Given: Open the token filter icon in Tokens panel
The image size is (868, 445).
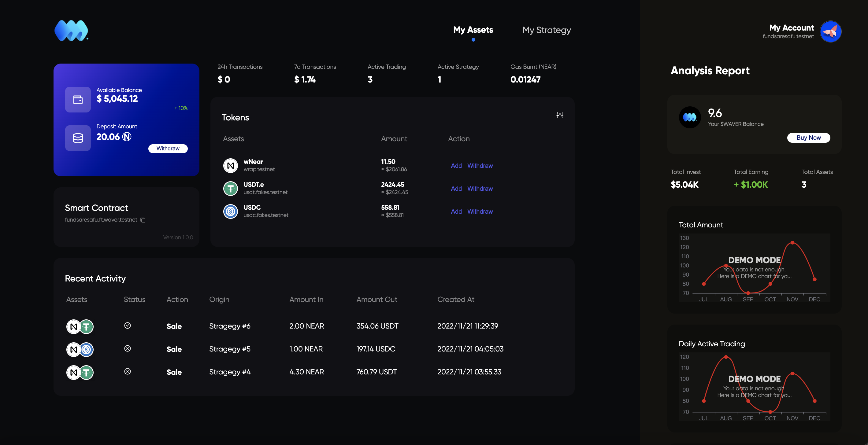Looking at the screenshot, I should tap(560, 115).
